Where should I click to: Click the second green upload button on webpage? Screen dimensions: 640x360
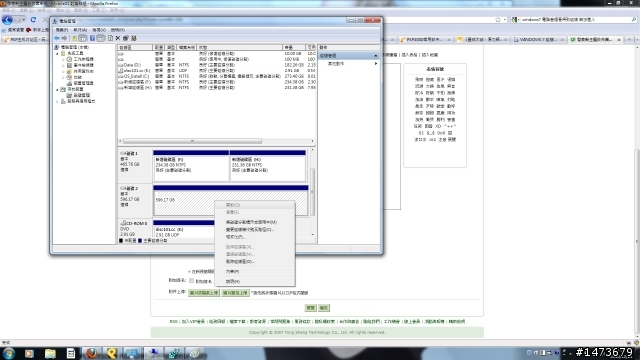[236, 293]
